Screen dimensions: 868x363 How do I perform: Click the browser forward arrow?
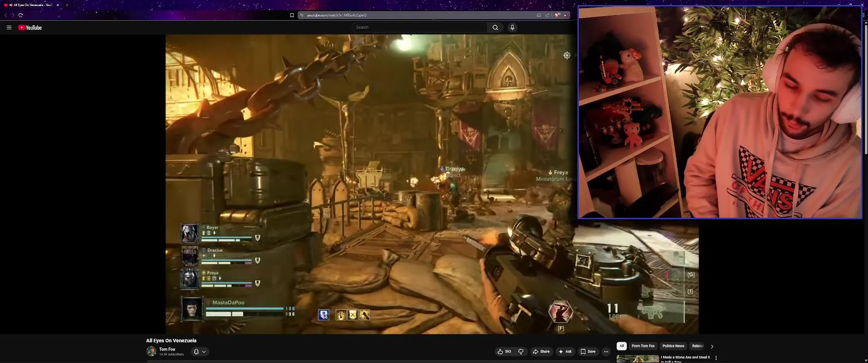[x=13, y=15]
